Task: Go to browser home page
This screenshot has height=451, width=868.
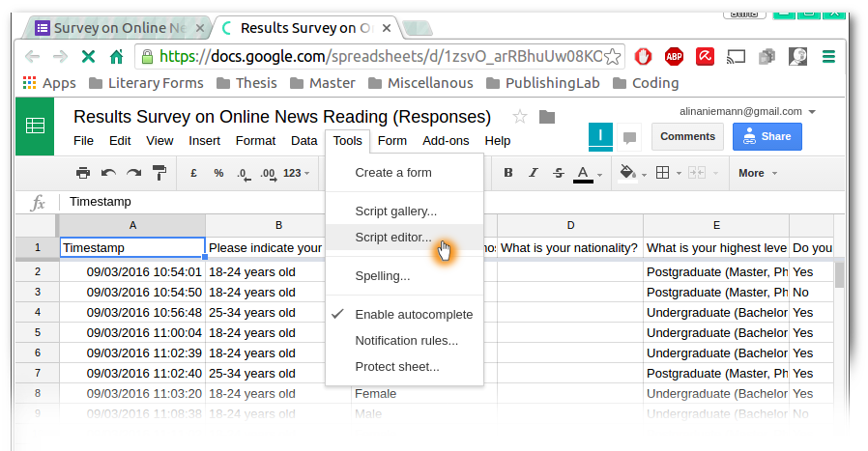Action: click(x=116, y=56)
